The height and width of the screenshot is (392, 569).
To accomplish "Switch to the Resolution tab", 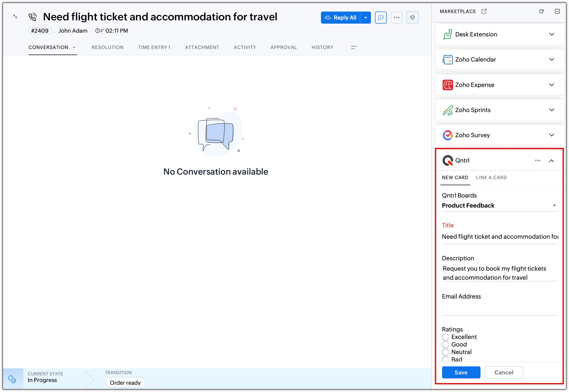I will coord(107,47).
